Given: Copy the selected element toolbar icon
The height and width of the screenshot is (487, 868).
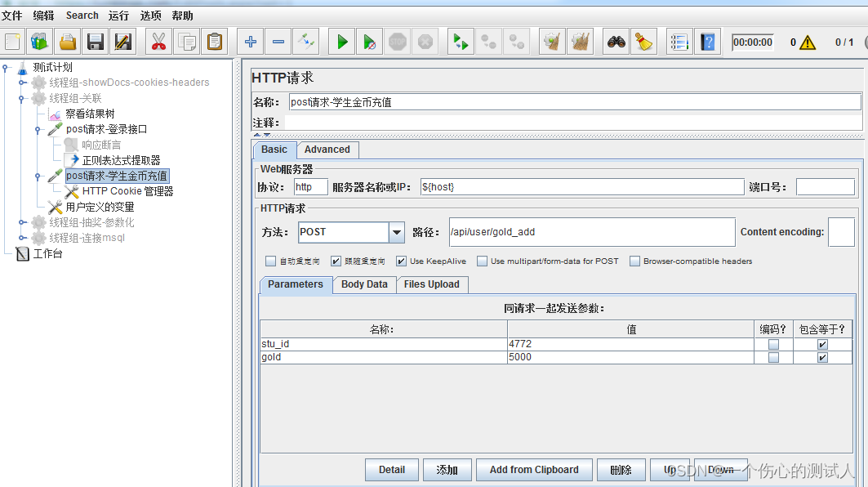Looking at the screenshot, I should click(186, 42).
